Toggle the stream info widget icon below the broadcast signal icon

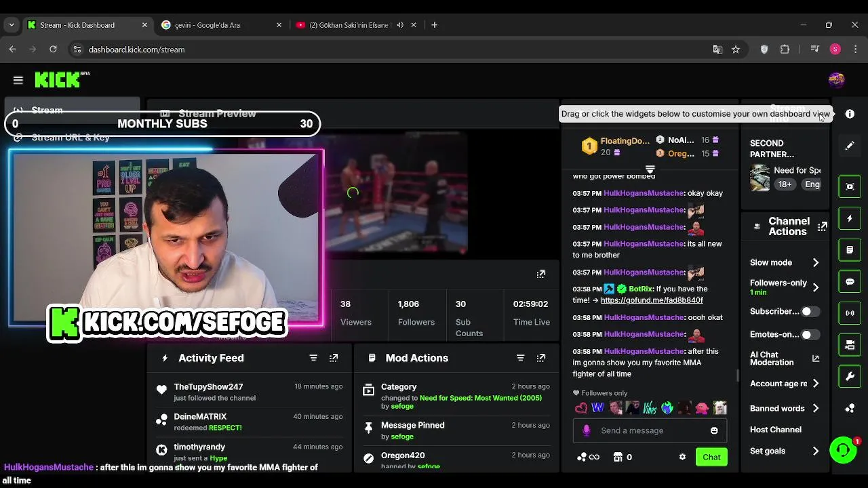pos(850,345)
